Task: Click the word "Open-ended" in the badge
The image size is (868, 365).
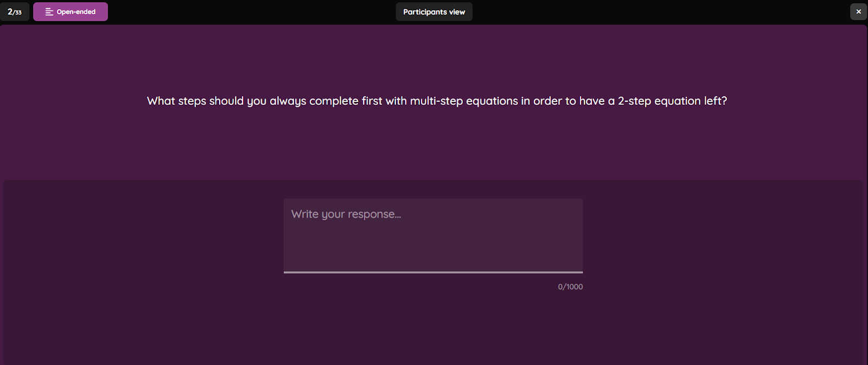Action: pyautogui.click(x=76, y=12)
